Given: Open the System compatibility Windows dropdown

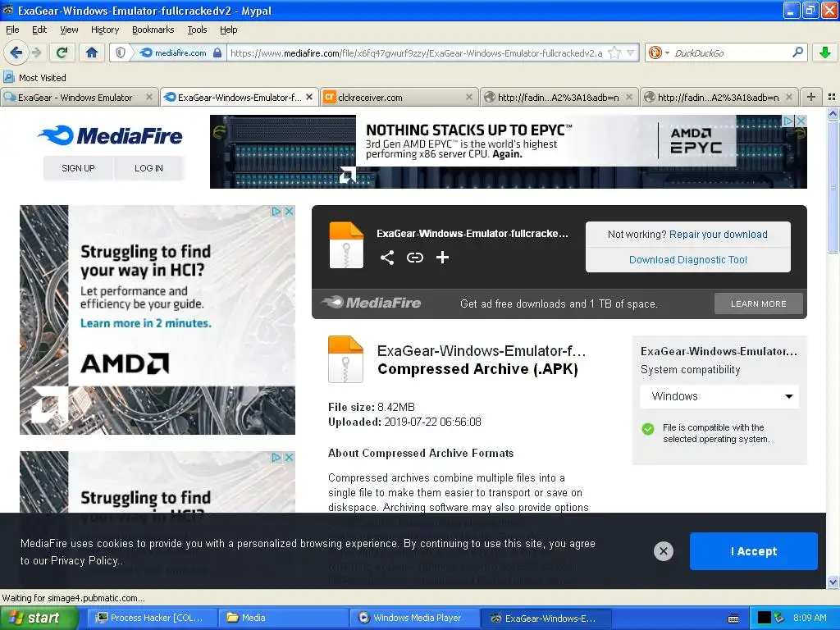Looking at the screenshot, I should coord(720,396).
